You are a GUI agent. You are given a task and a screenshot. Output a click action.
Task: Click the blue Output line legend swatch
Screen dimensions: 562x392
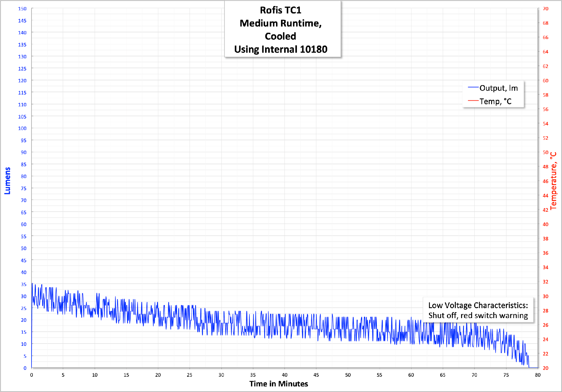473,88
